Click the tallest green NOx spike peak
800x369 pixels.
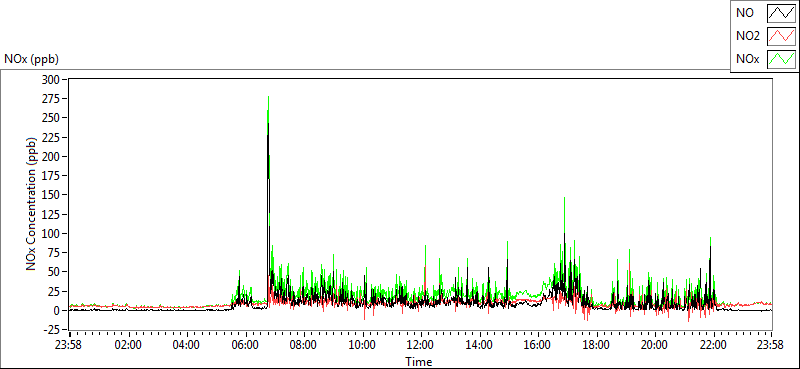(268, 97)
